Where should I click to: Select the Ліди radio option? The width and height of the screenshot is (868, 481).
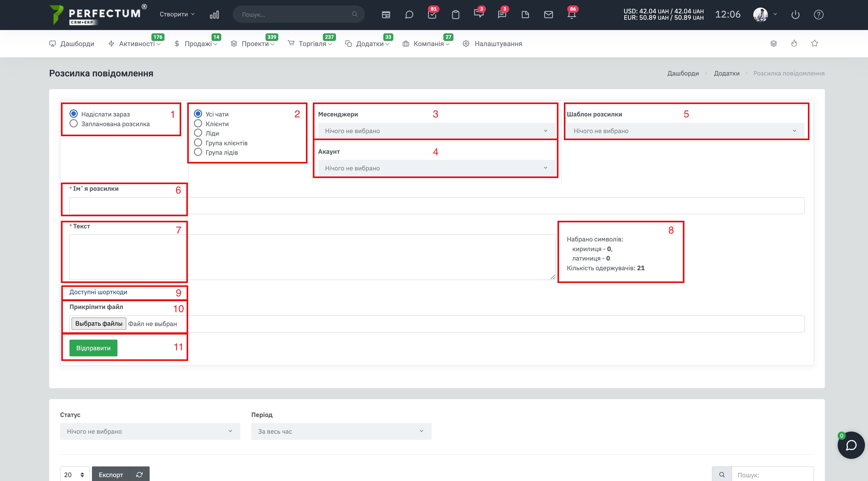coord(198,133)
